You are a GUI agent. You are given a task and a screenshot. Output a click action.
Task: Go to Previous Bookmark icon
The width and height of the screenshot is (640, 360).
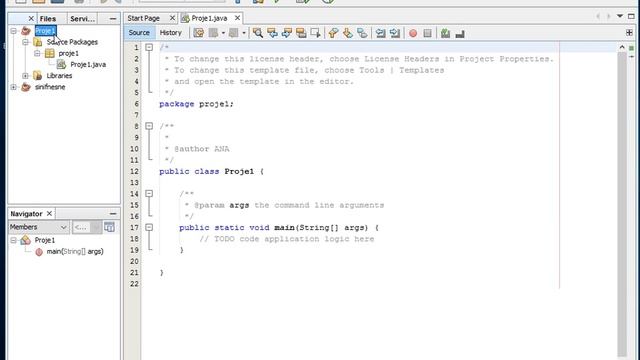(333, 33)
